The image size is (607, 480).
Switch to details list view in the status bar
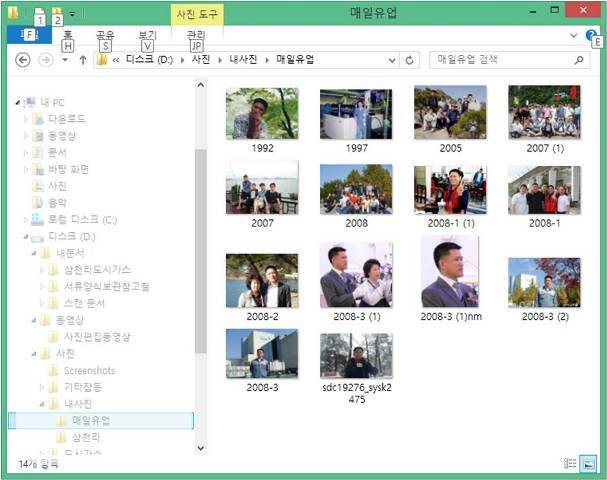(569, 463)
